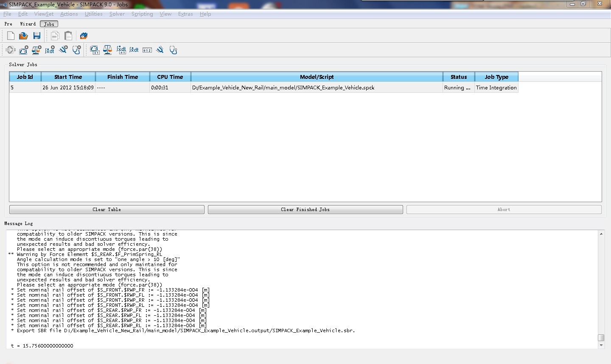This screenshot has height=364, width=611.
Task: Click Warning by Force Element $F_PrimSpring_RL line
Action: (x=85, y=254)
